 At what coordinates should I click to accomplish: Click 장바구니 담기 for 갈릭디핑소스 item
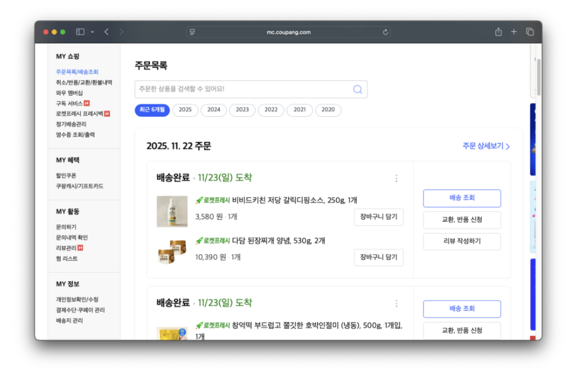point(378,217)
